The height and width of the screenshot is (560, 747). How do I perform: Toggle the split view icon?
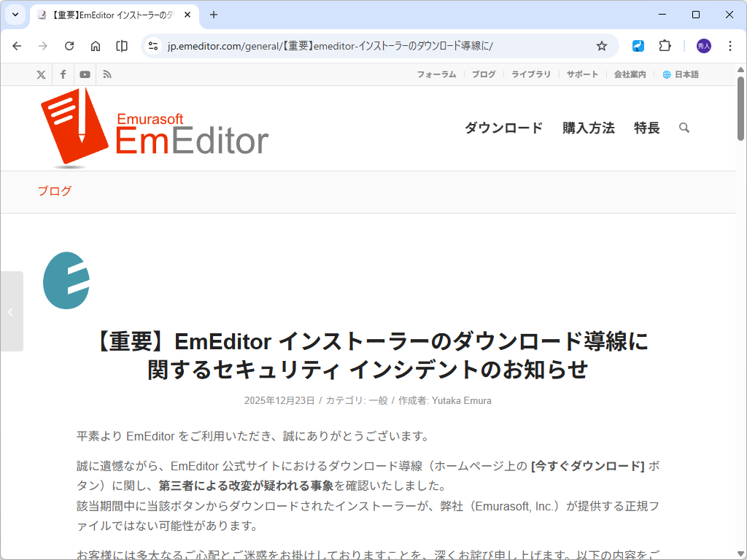[122, 46]
